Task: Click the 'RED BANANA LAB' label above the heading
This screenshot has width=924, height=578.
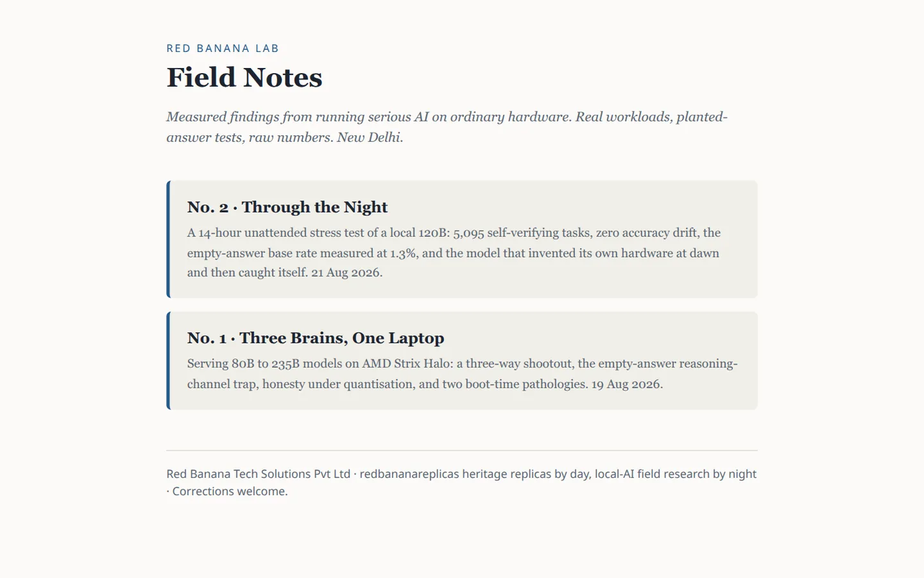Action: (x=223, y=48)
